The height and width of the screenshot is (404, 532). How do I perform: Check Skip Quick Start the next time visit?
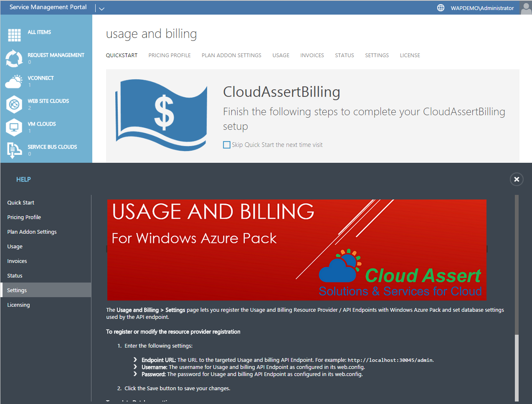[227, 145]
